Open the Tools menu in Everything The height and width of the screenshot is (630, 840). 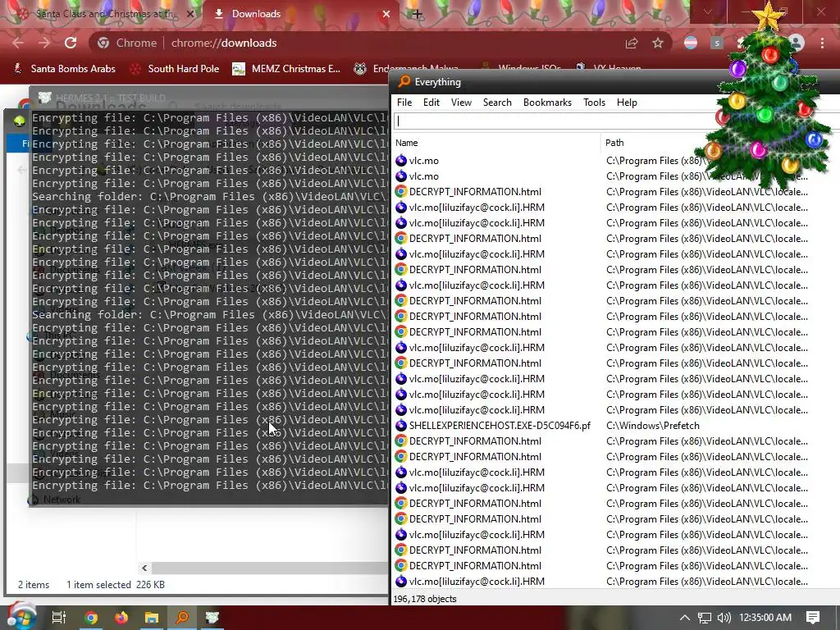click(594, 103)
